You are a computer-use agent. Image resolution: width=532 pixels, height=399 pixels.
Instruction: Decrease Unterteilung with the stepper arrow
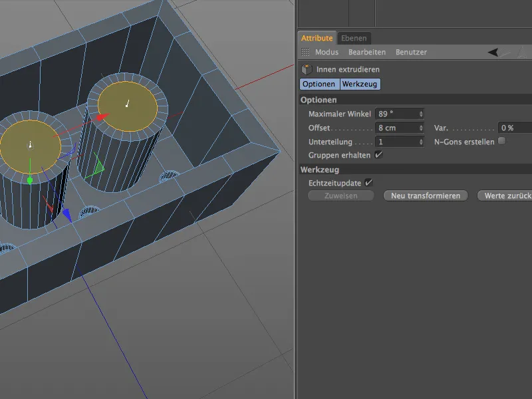[421, 143]
